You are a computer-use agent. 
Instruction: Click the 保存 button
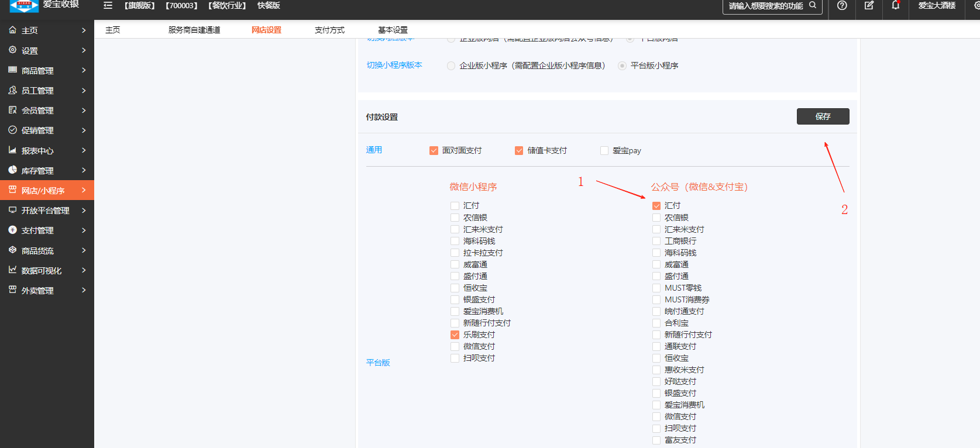[x=823, y=116]
